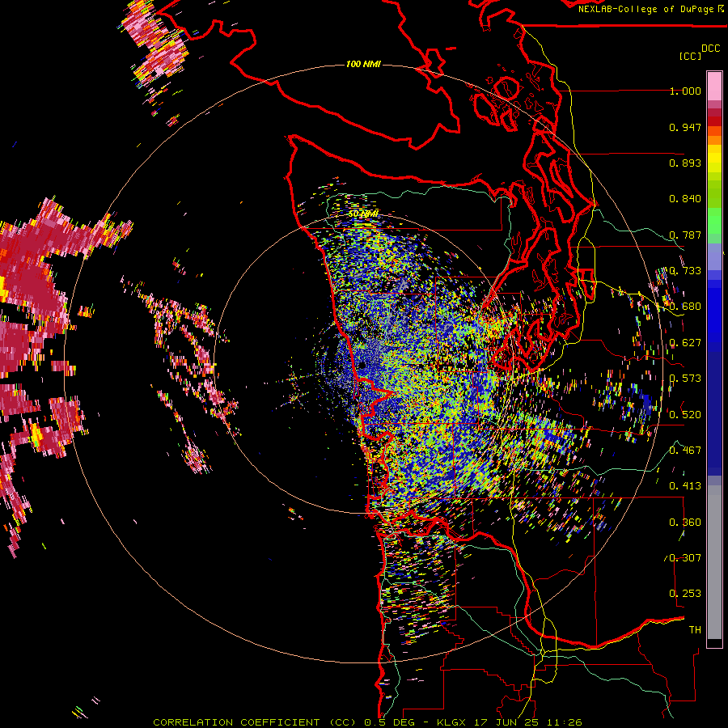This screenshot has width=728, height=728.
Task: Select the 0.840 scale value
Action: 685,199
